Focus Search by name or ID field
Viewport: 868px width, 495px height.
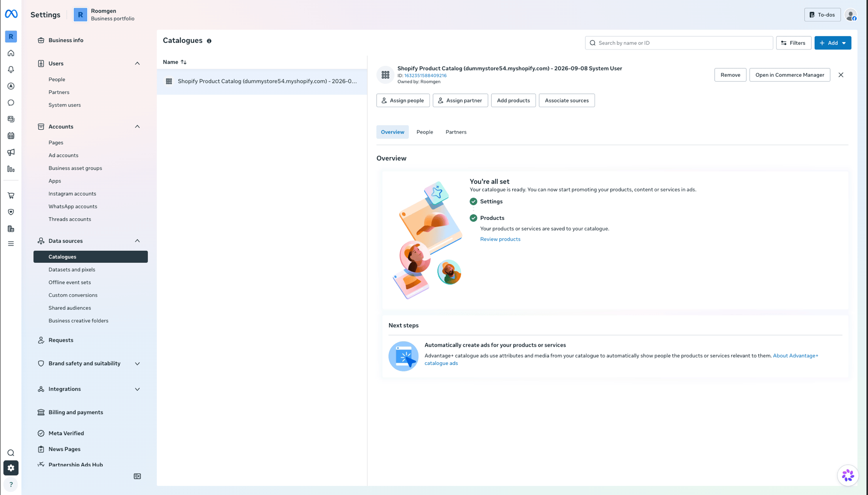(679, 43)
